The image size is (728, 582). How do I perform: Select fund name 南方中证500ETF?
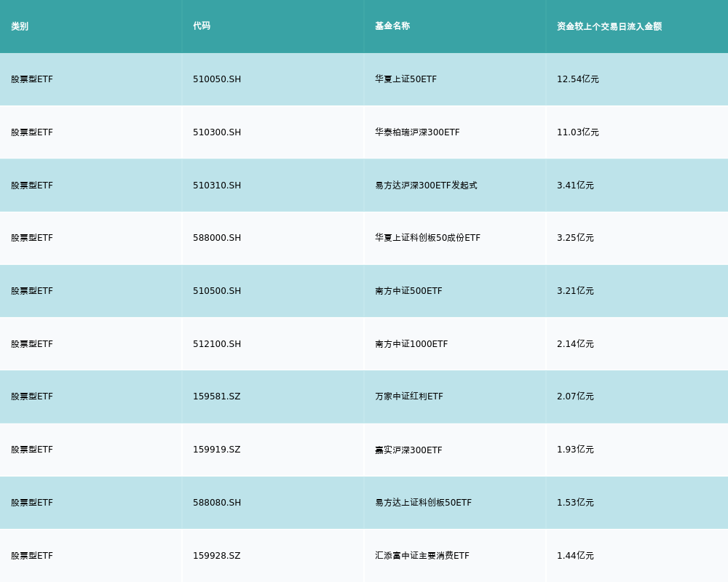(408, 291)
